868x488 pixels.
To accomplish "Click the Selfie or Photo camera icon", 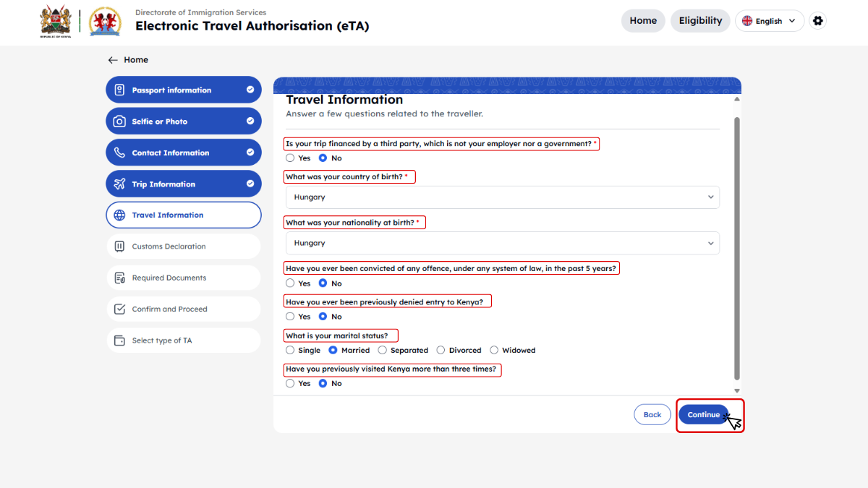I will pyautogui.click(x=119, y=121).
